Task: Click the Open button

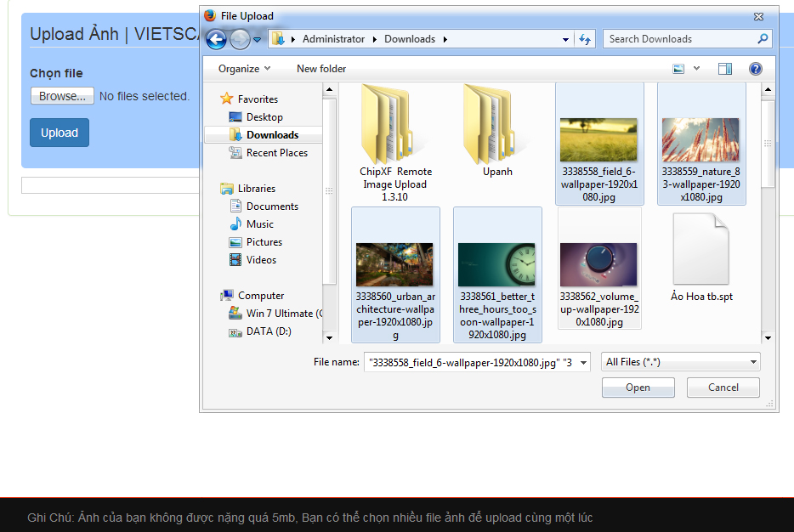Action: pyautogui.click(x=638, y=388)
